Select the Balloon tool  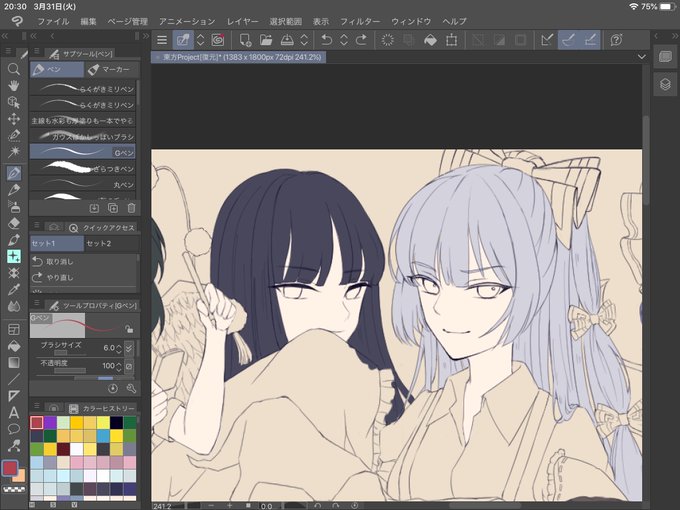tap(14, 429)
